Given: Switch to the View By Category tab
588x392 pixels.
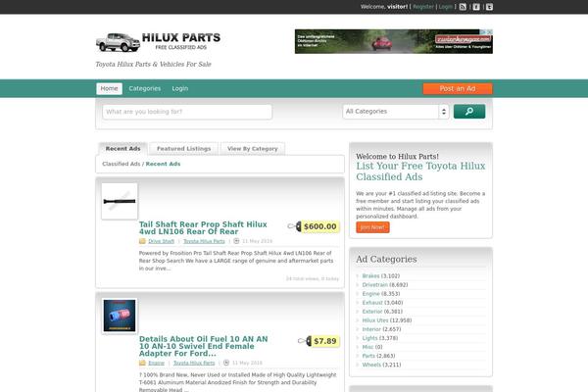Looking at the screenshot, I should click(253, 149).
